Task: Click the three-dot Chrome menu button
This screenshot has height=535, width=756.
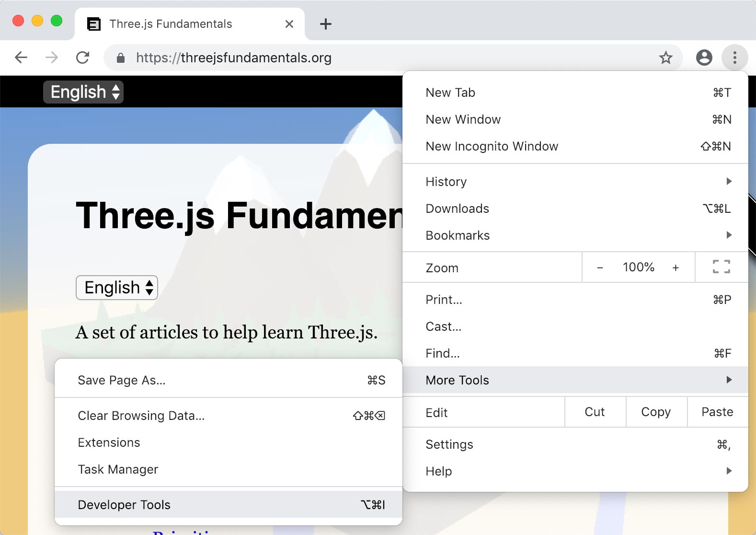Action: point(734,58)
